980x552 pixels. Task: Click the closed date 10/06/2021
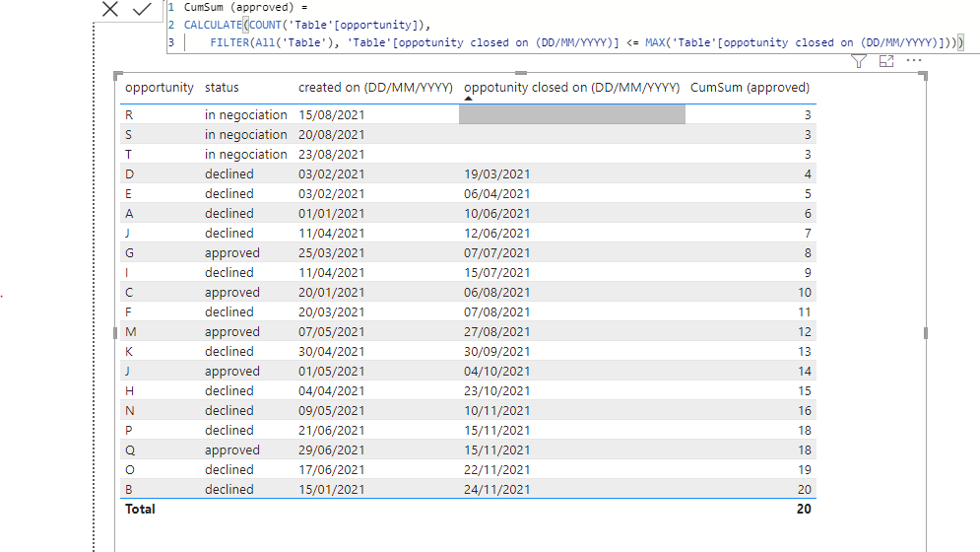coord(496,214)
